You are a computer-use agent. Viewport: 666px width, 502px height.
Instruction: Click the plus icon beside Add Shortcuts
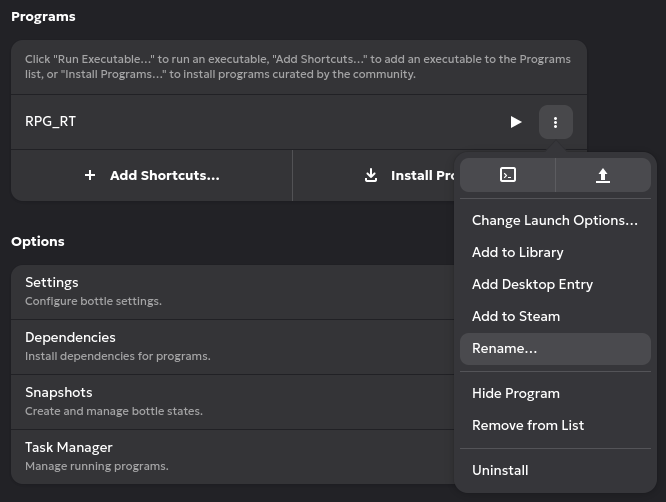(90, 175)
